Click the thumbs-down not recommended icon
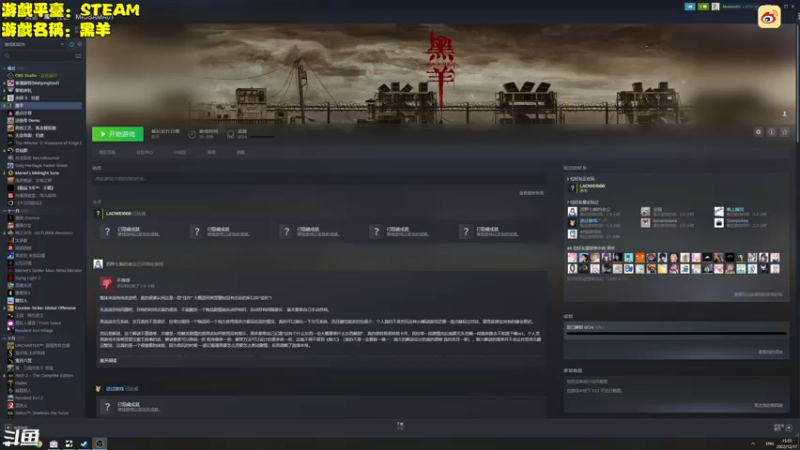This screenshot has height=450, width=800. pos(107,283)
